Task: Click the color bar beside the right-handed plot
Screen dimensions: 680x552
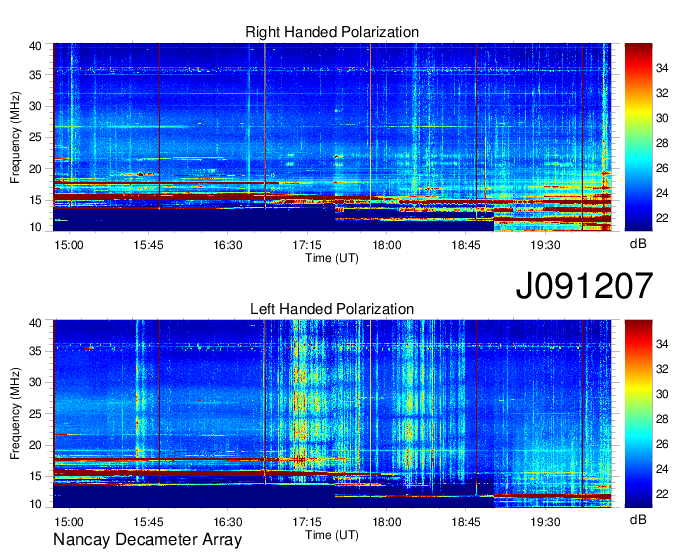Action: tap(638, 137)
